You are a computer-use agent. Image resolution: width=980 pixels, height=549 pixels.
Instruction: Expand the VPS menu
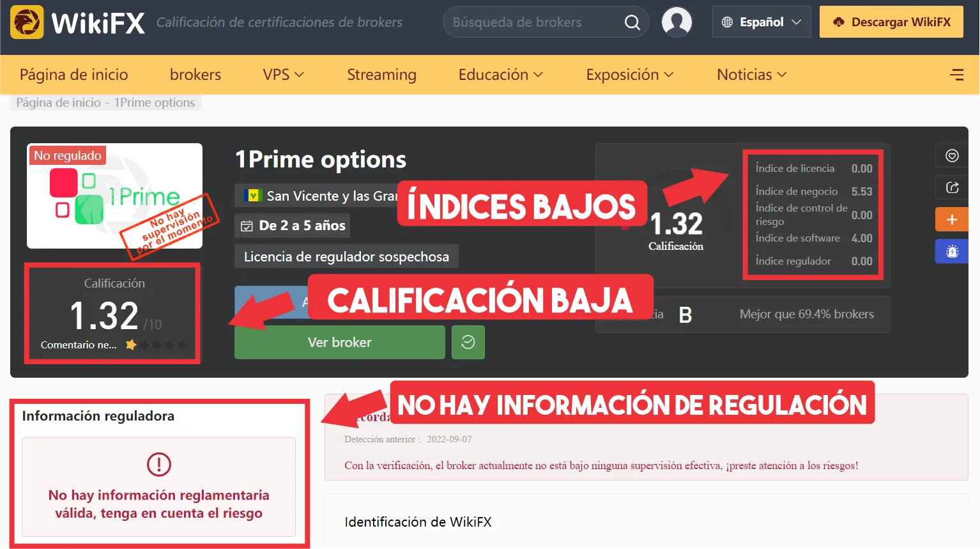(283, 75)
